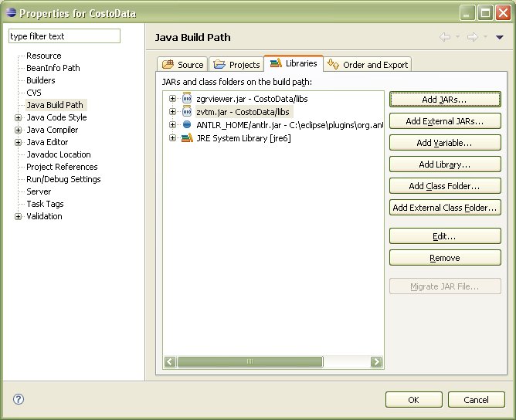
Task: Click the Add External JARs button
Action: click(445, 121)
